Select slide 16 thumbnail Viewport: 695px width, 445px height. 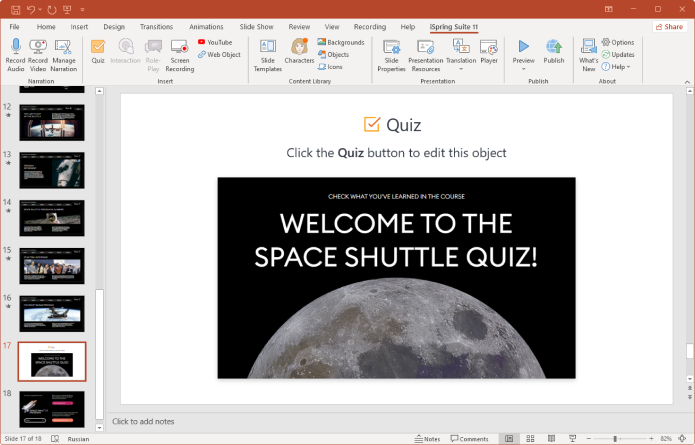coord(52,313)
